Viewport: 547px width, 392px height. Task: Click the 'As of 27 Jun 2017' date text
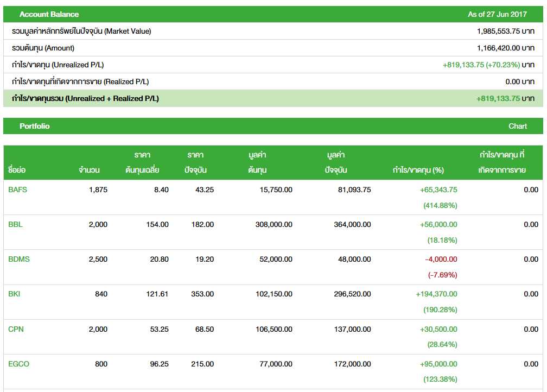497,14
